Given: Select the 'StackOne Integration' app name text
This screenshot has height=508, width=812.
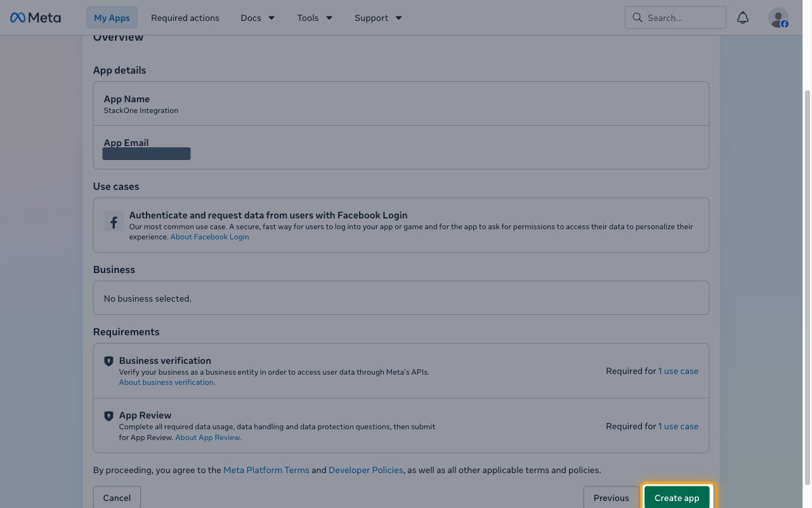Looking at the screenshot, I should point(141,110).
